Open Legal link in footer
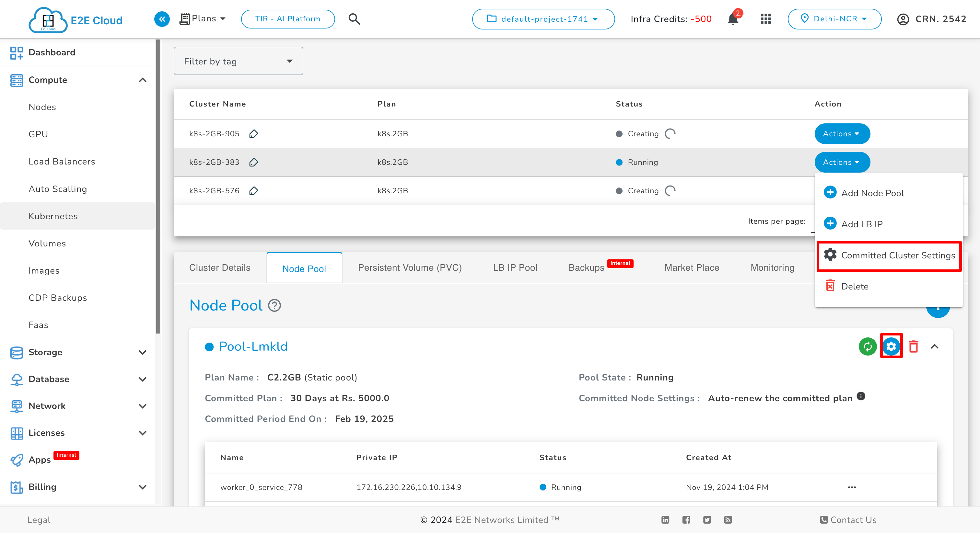This screenshot has width=980, height=533. pos(39,520)
